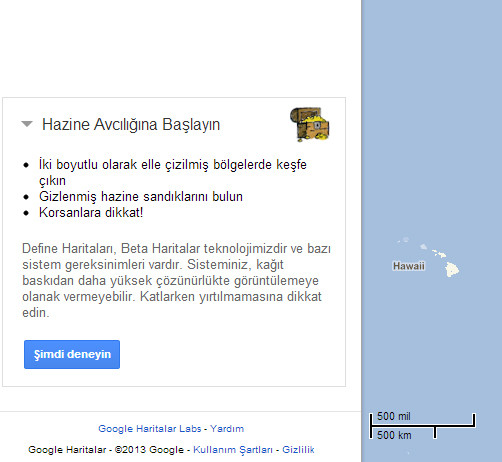502x462 pixels.
Task: Click the Şimdi deneyin button
Action: click(72, 354)
